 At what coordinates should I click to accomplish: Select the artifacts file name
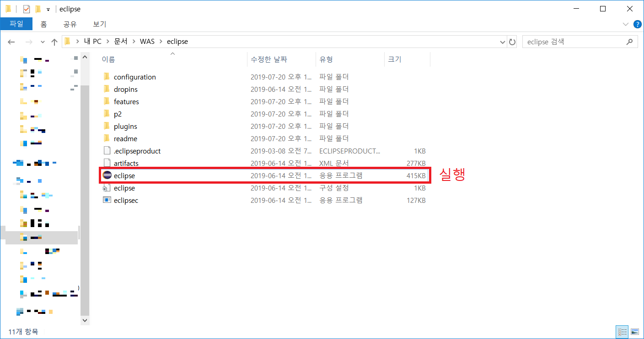[126, 163]
